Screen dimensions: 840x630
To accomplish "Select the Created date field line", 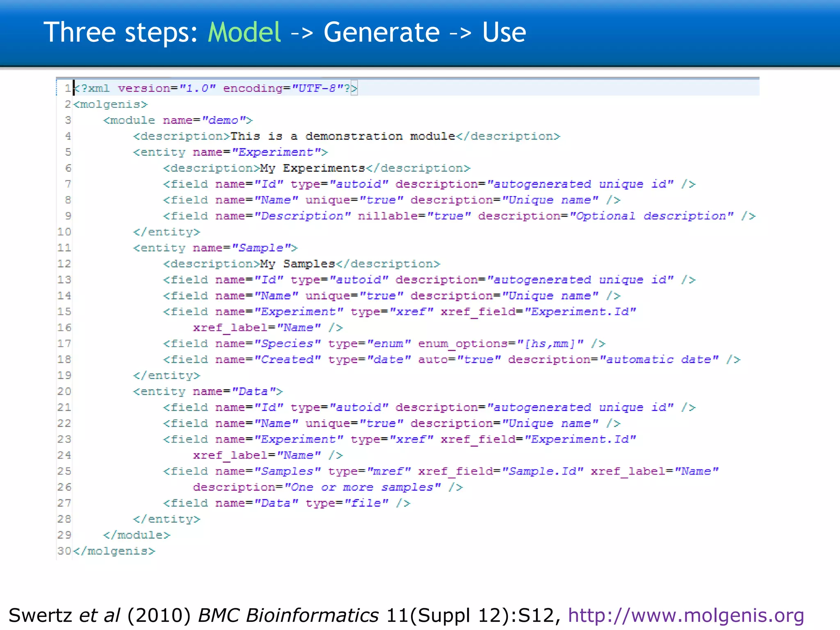I will tap(452, 360).
